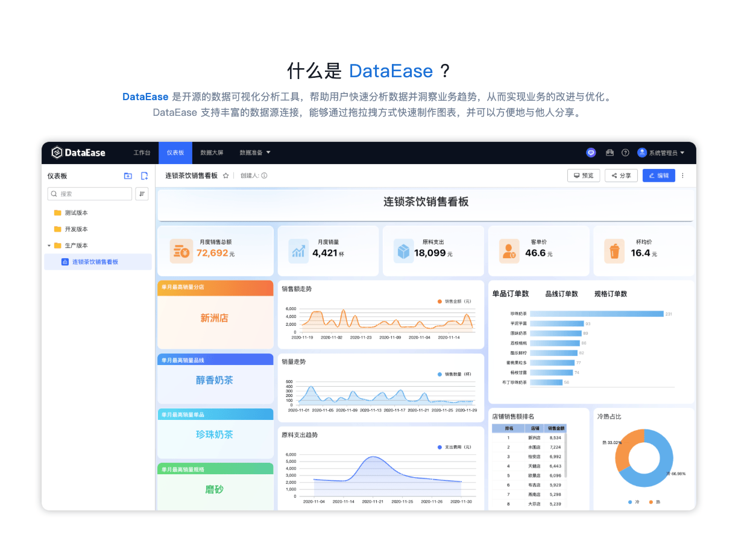Click 水围店 row in ranking table

pos(529,447)
